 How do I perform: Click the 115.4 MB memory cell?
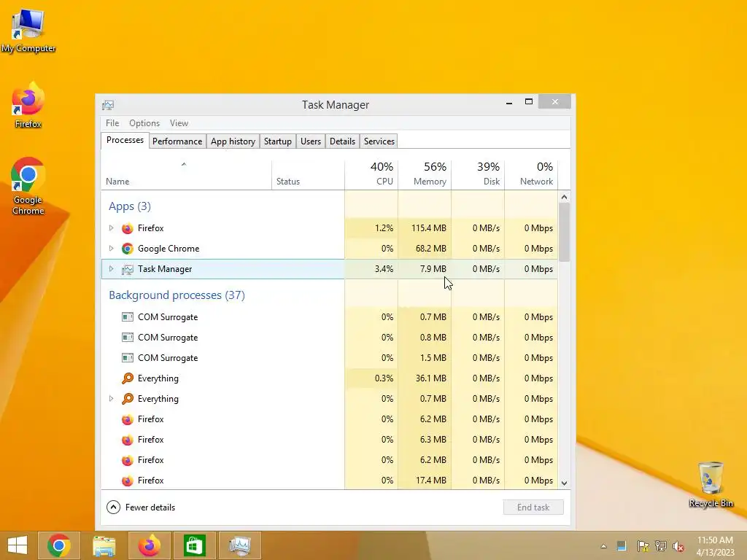click(425, 228)
